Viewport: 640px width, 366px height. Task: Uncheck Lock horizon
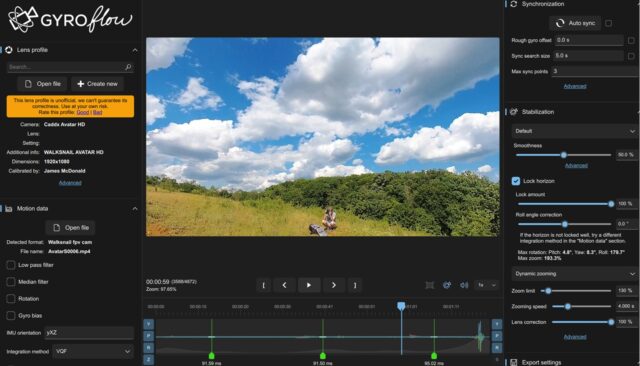coord(516,181)
